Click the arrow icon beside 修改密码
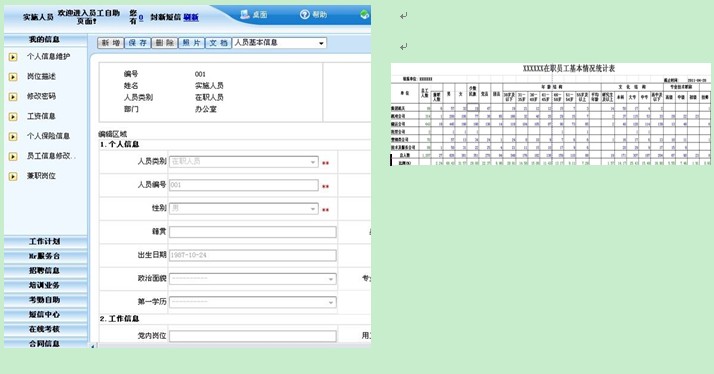The height and width of the screenshot is (374, 714). [x=13, y=97]
